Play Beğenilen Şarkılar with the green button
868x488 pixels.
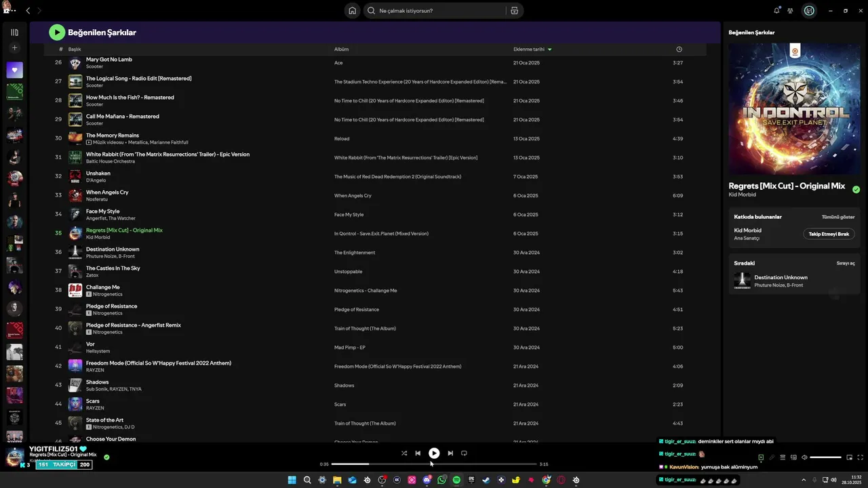pos(57,32)
